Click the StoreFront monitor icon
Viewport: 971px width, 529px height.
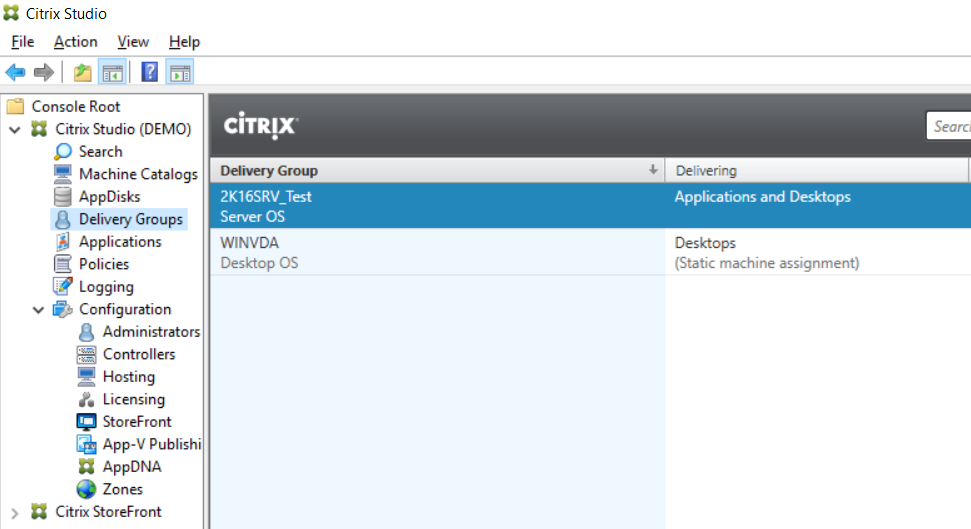pyautogui.click(x=87, y=422)
